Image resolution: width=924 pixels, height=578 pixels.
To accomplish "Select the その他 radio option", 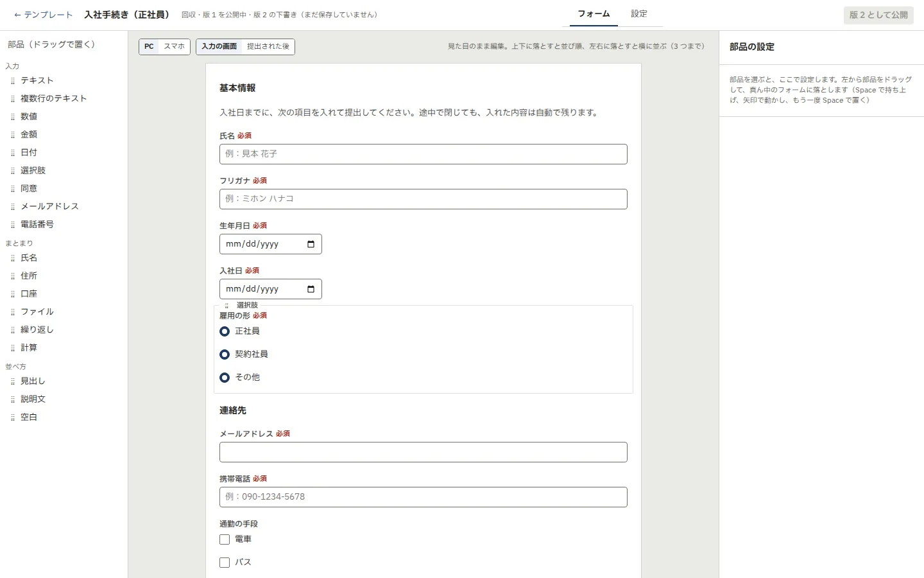I will coord(225,378).
